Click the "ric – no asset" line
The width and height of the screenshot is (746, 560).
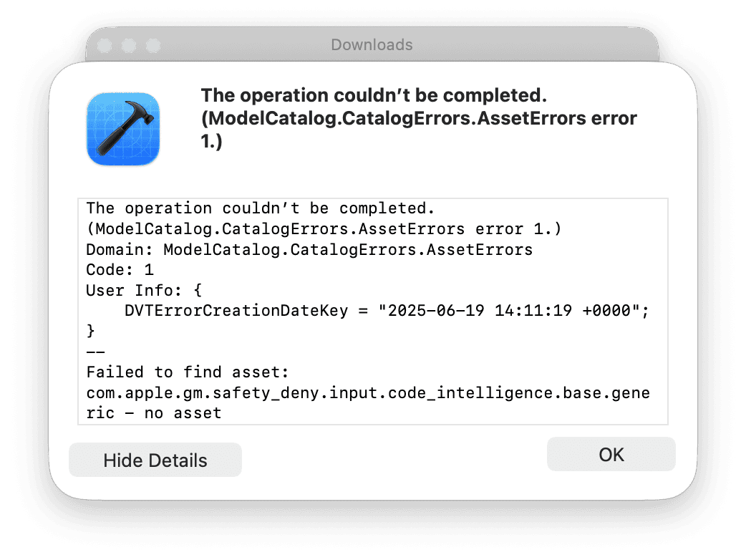[x=153, y=413]
